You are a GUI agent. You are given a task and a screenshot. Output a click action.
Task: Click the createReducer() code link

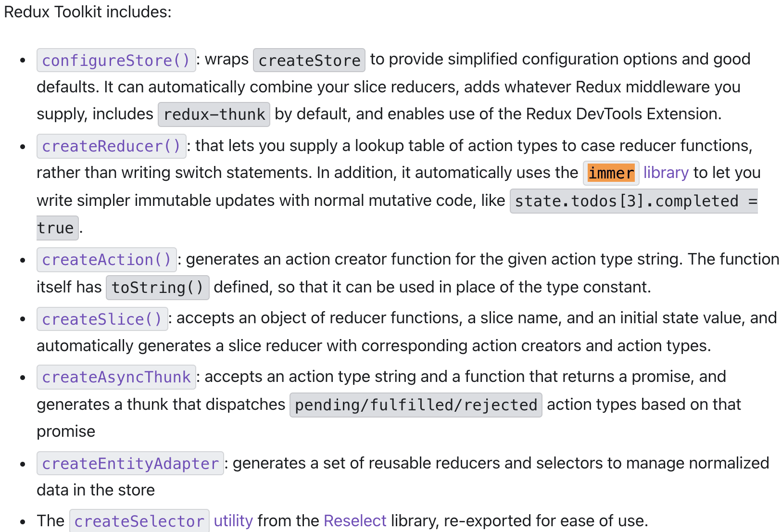tap(111, 146)
